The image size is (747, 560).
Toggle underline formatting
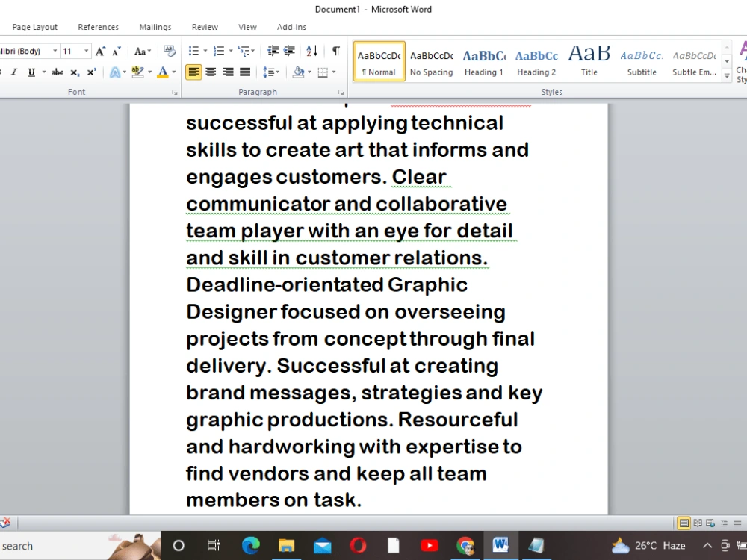pos(31,72)
